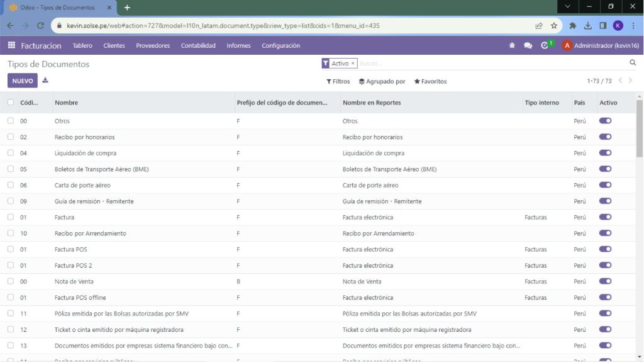The height and width of the screenshot is (362, 644).
Task: Click in the Buscar search field
Action: 491,64
